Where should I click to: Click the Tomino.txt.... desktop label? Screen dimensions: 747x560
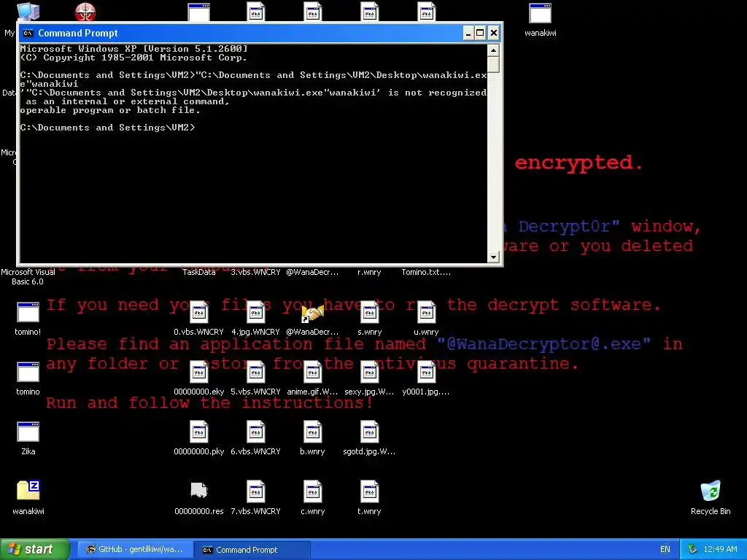(x=426, y=272)
